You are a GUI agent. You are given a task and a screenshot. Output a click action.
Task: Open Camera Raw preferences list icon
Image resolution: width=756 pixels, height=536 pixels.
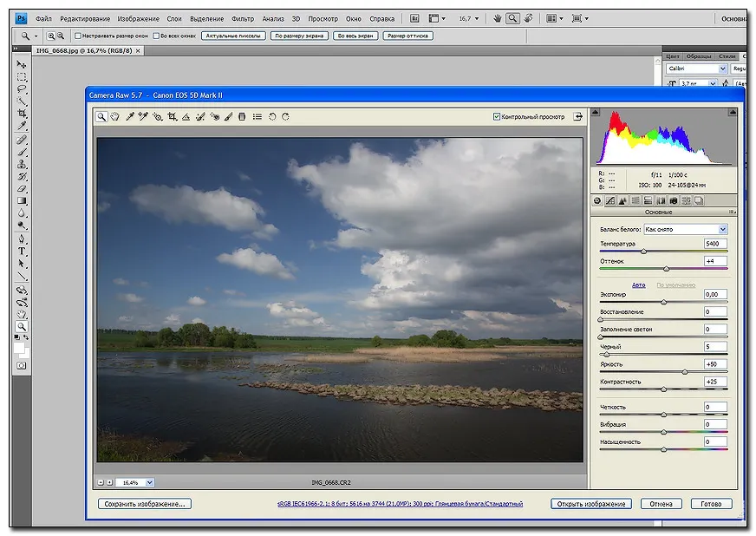257,117
